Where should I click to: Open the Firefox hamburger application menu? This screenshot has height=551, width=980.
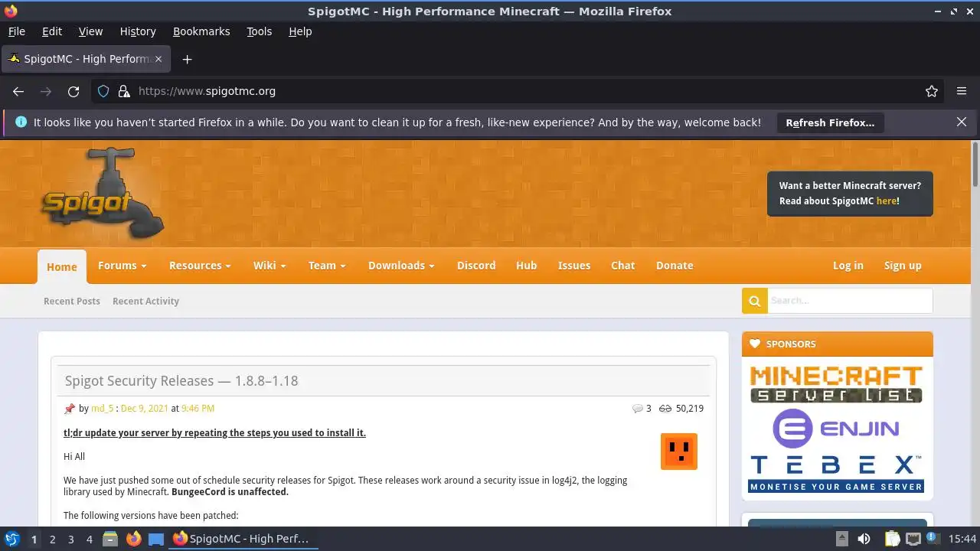click(962, 91)
